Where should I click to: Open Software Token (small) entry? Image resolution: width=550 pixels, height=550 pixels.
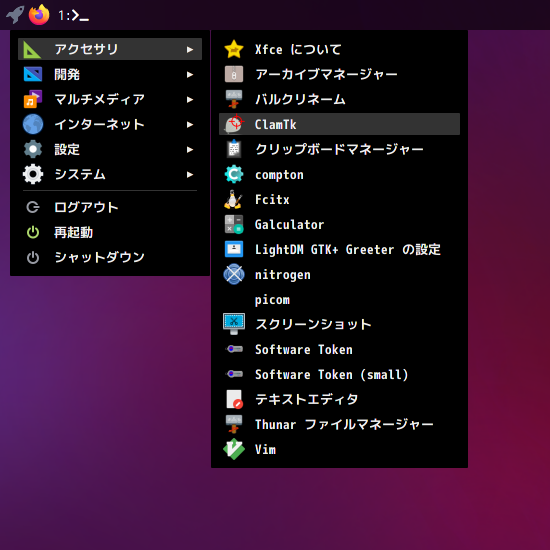(x=339, y=374)
